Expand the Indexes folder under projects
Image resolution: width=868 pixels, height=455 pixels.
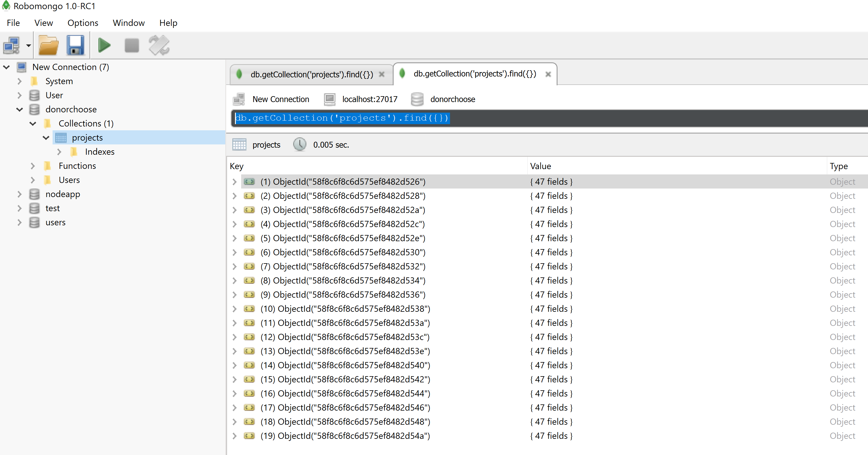pos(59,152)
